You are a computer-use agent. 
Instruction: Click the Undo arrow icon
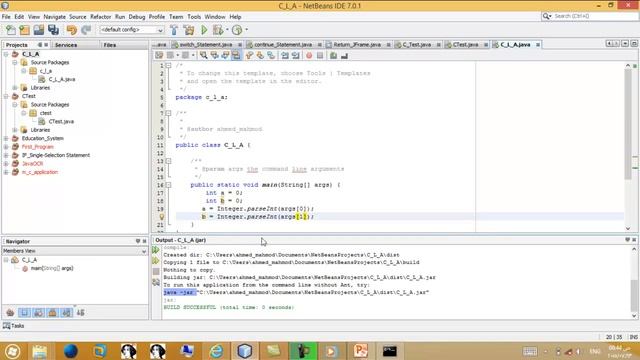(71, 30)
